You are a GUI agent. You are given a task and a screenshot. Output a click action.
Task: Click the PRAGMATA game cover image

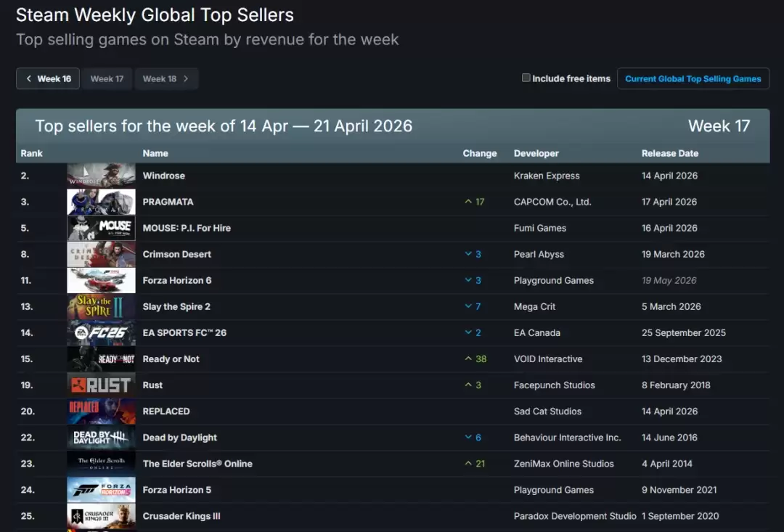coord(101,202)
